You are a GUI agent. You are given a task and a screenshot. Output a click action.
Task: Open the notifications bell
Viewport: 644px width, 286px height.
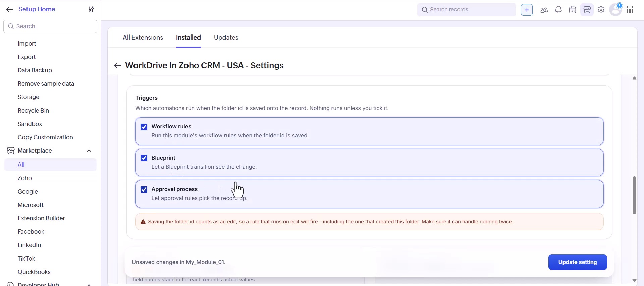pyautogui.click(x=558, y=10)
